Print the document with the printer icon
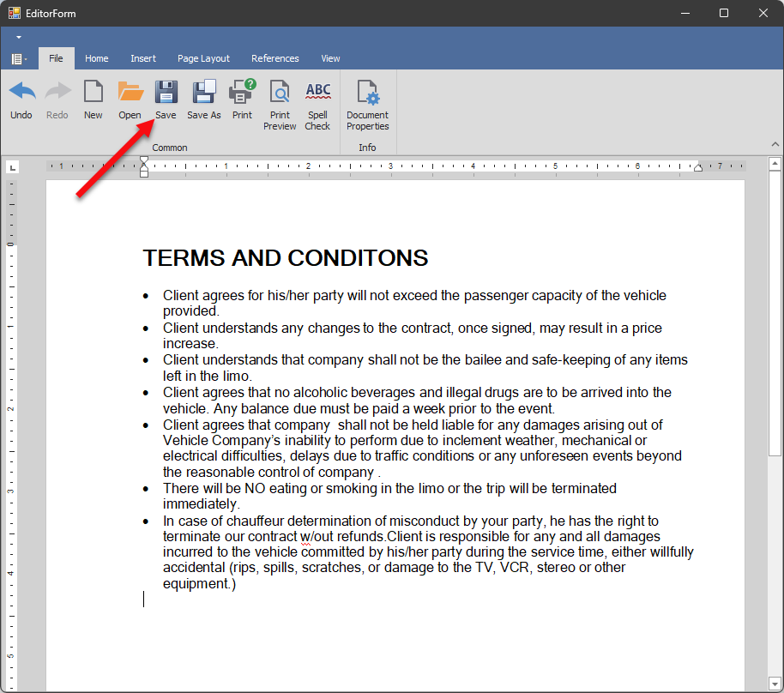Image resolution: width=784 pixels, height=693 pixels. pyautogui.click(x=242, y=92)
